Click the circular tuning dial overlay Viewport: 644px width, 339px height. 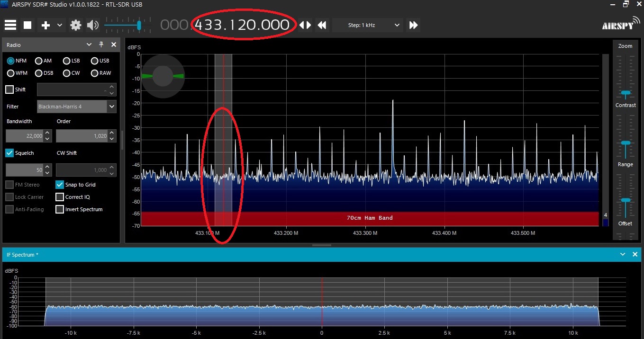click(163, 76)
